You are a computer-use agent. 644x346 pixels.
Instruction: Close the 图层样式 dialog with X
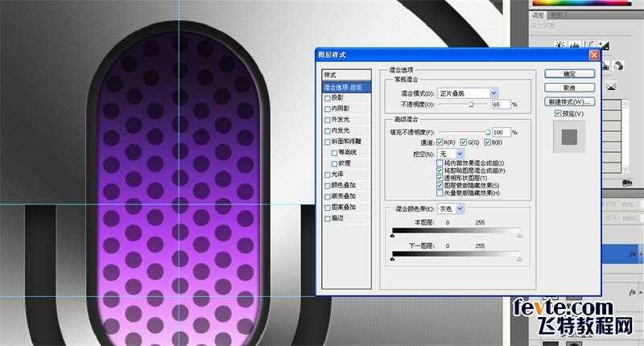pyautogui.click(x=594, y=55)
